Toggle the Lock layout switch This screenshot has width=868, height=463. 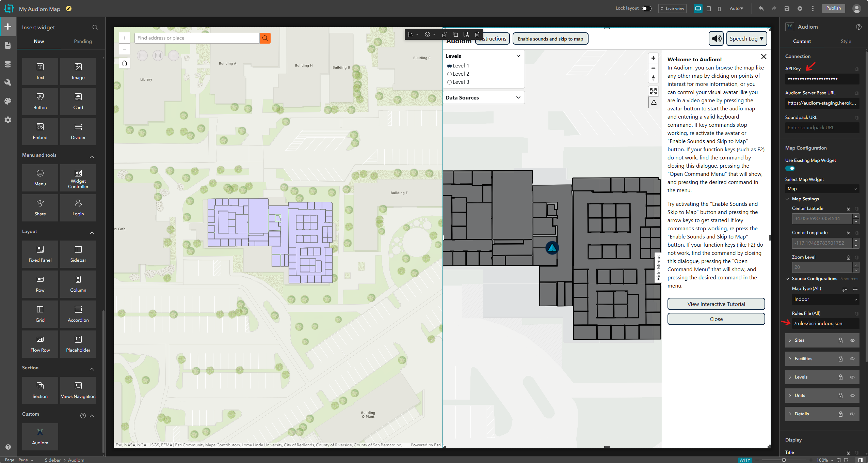[x=645, y=8]
